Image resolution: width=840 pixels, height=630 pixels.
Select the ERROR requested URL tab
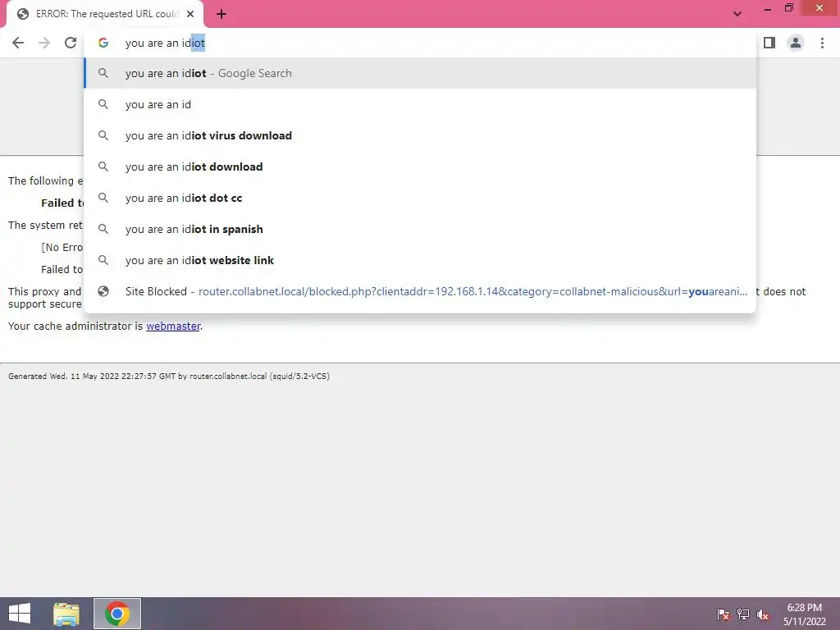(x=105, y=14)
